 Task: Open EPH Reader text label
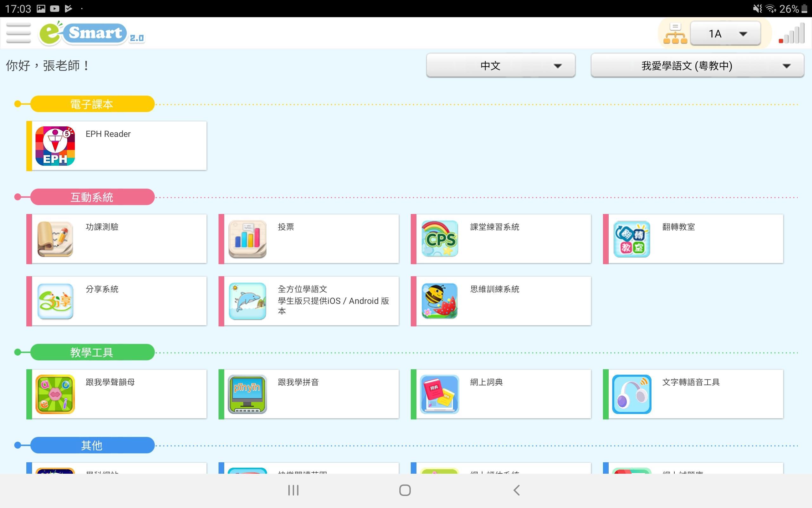pyautogui.click(x=108, y=134)
